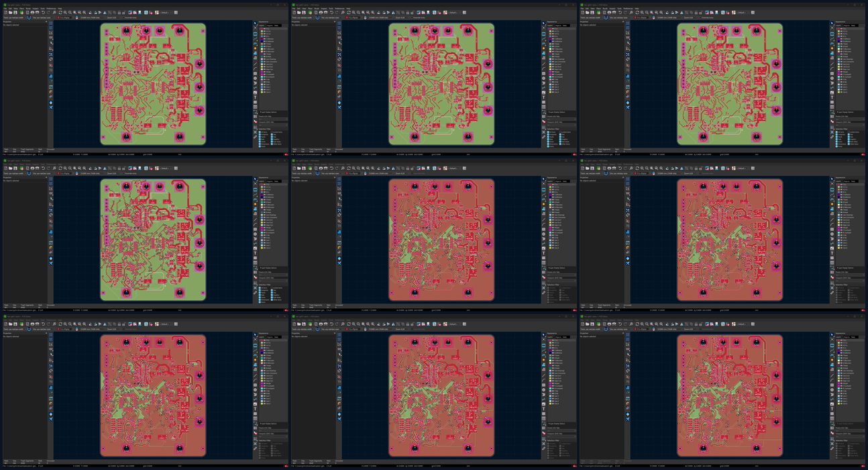
Task: Open zoom level dropdown in center window
Action: pos(402,173)
